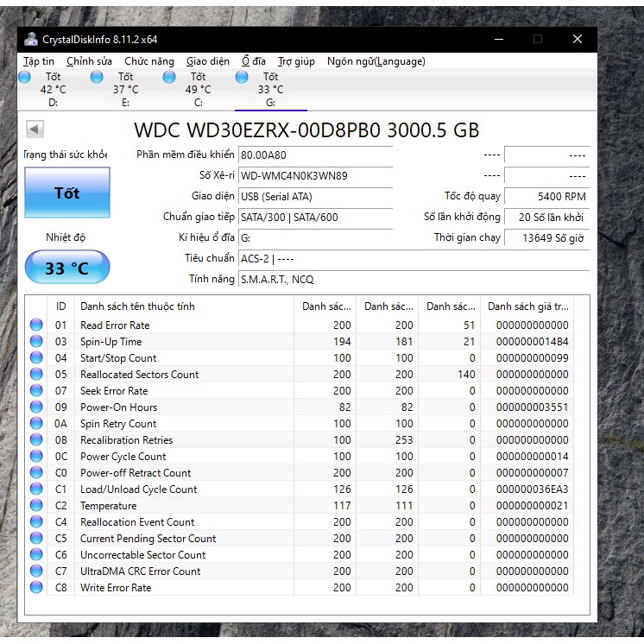Screen dimensions: 644x644
Task: Click status icon for Uncorrectable Sector Count
Action: point(36,554)
